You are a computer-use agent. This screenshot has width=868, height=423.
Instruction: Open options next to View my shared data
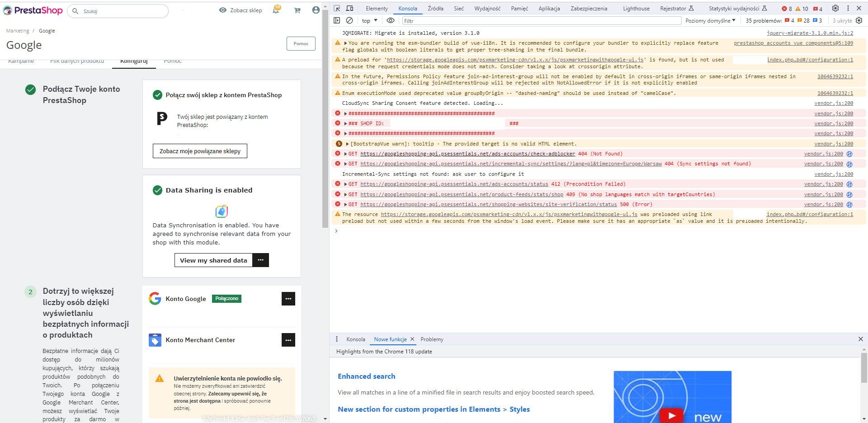pos(261,260)
